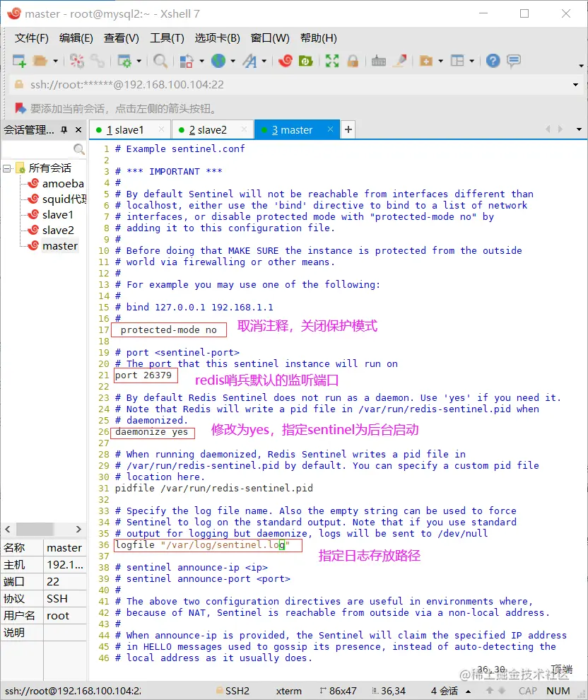
Task: Launch Xftp green transfer icon
Action: click(305, 61)
